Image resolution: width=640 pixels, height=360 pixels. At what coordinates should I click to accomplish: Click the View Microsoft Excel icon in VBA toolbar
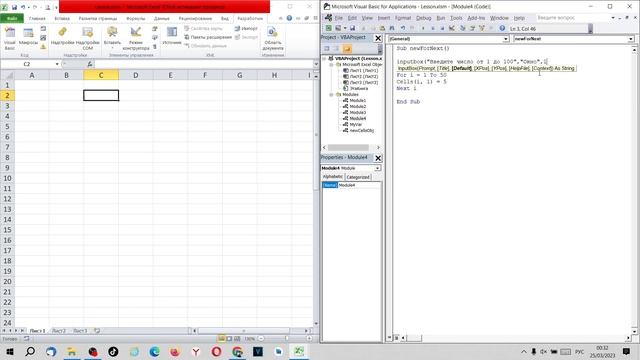[329, 28]
